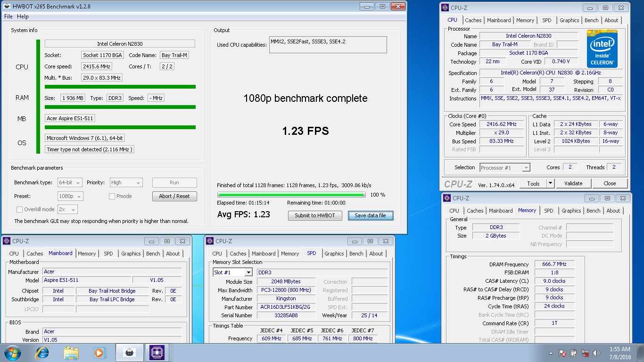Click the Core Speed 2416.62 MHz value
Viewport: 644px width, 362px height.
(x=502, y=124)
